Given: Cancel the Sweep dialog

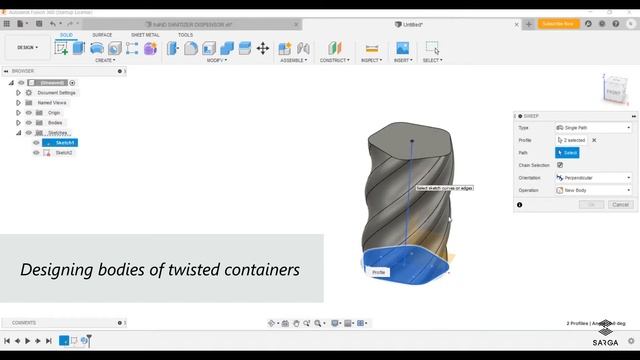Looking at the screenshot, I should pyautogui.click(x=620, y=204).
